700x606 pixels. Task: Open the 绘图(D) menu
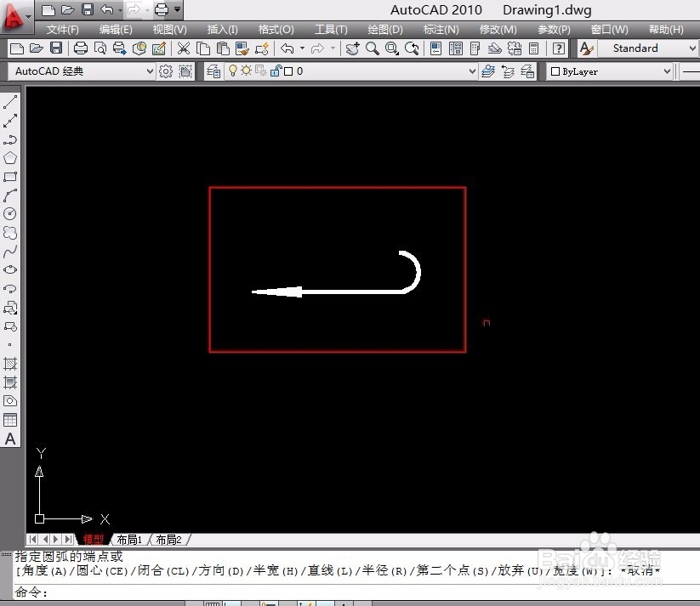click(385, 30)
